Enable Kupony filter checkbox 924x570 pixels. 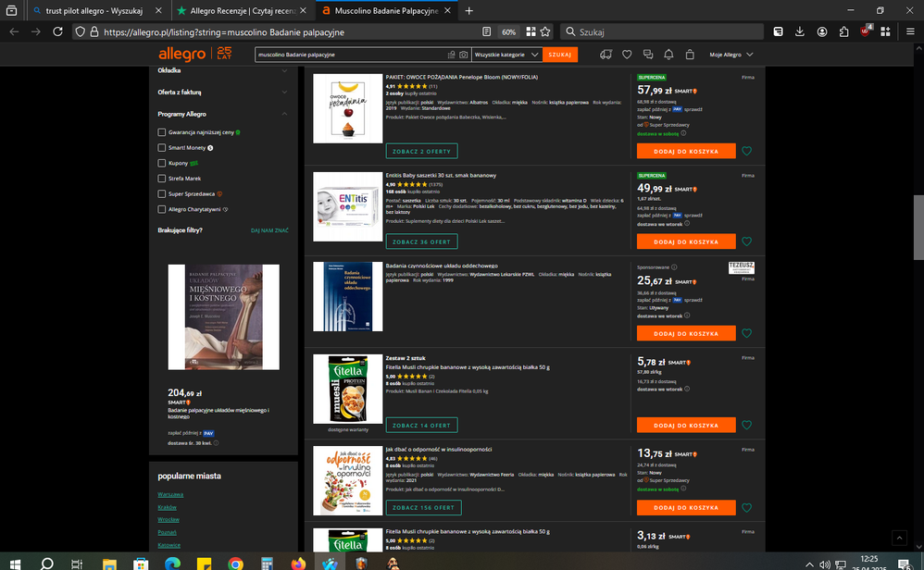[161, 163]
